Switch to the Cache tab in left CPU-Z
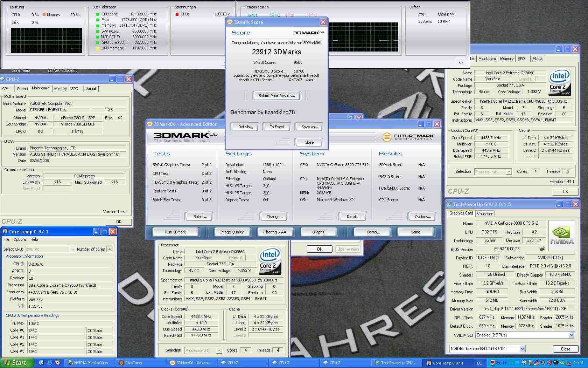The image size is (588, 368). [22, 89]
